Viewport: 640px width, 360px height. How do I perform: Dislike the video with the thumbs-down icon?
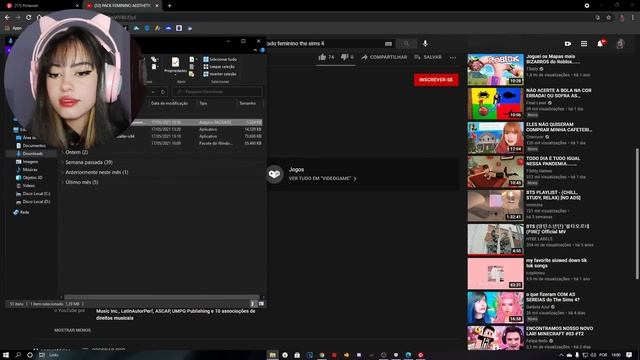pos(344,57)
